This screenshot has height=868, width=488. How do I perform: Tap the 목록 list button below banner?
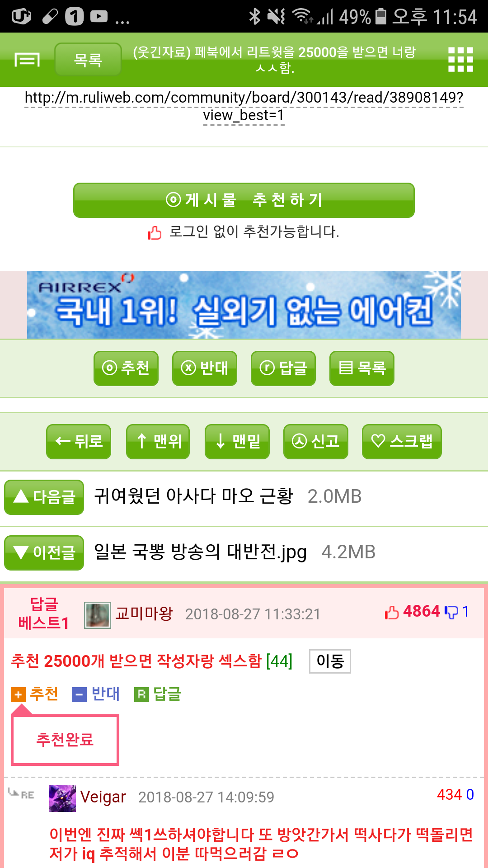pos(362,368)
